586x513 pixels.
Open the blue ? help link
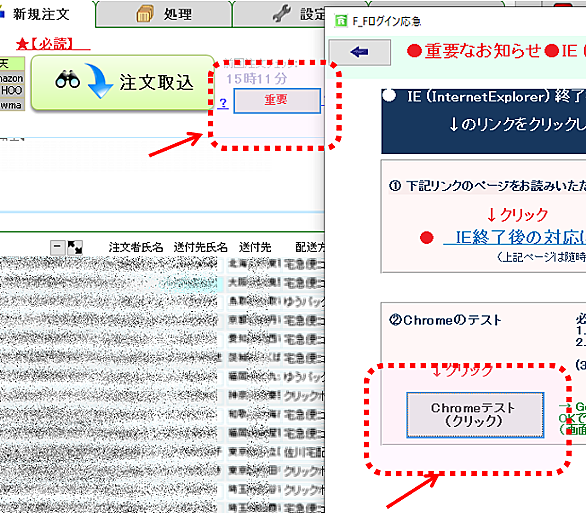click(223, 102)
